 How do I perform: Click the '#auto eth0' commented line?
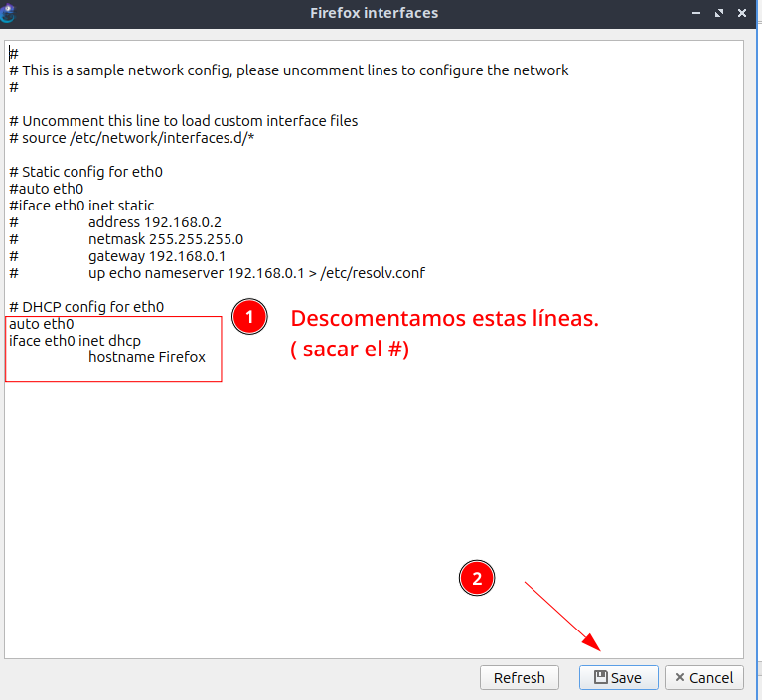(x=47, y=189)
